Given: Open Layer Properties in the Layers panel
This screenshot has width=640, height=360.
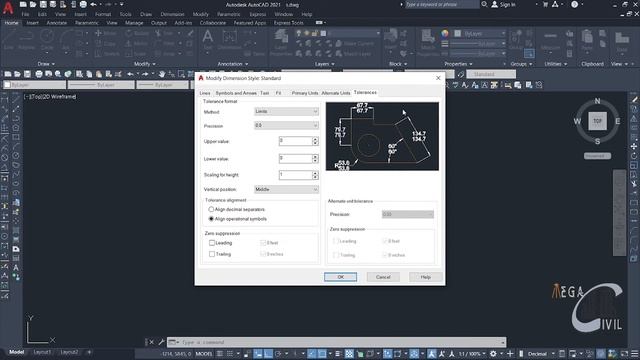Looking at the screenshot, I should point(281,43).
